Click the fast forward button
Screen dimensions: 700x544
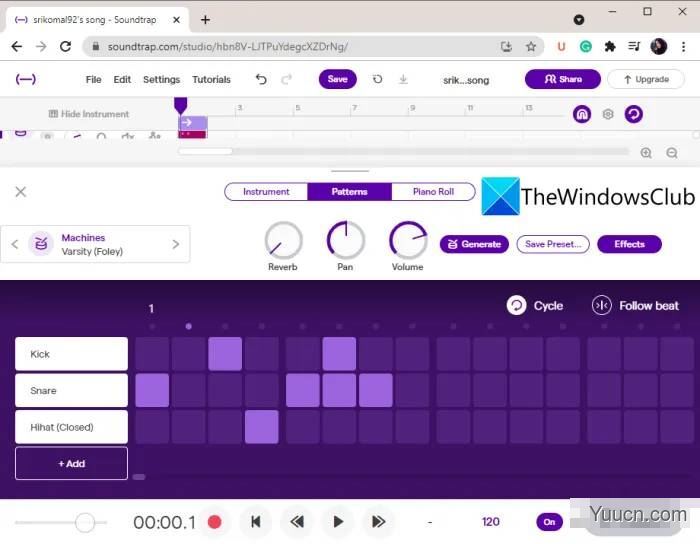[379, 522]
